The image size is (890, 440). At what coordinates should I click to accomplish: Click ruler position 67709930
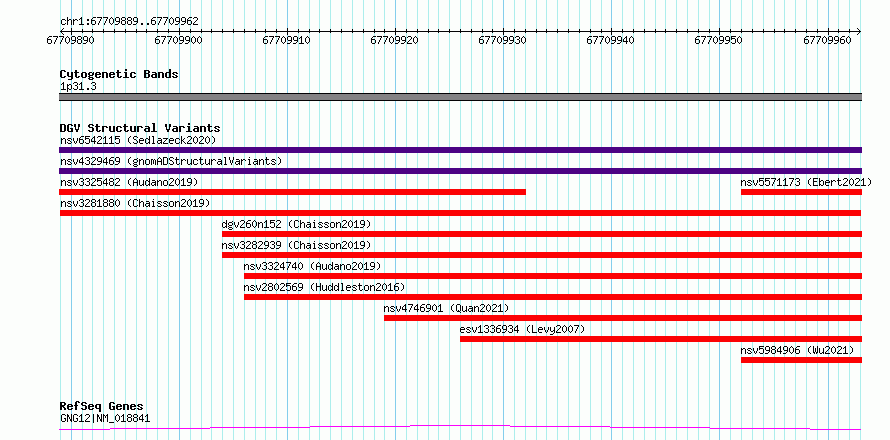[503, 40]
